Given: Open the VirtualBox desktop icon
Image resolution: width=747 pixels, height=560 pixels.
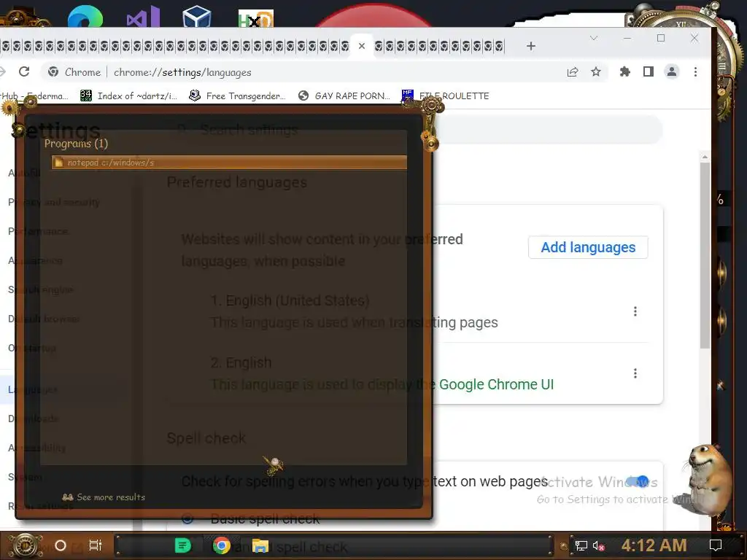Looking at the screenshot, I should point(197,16).
